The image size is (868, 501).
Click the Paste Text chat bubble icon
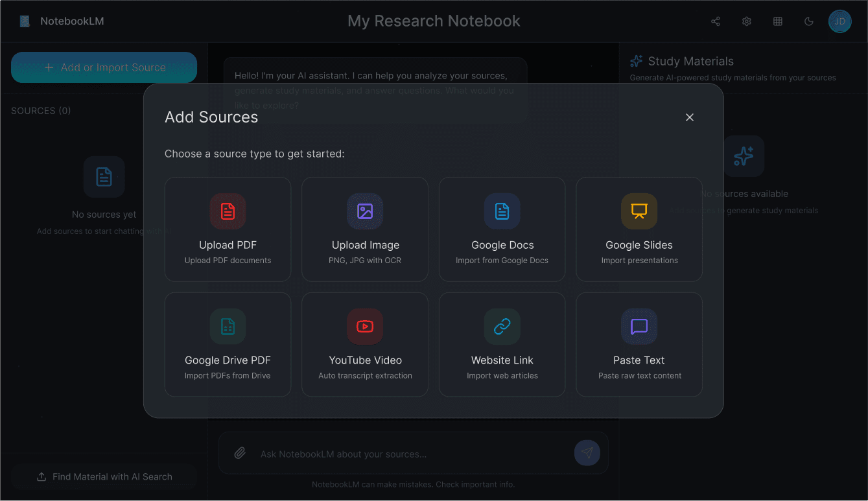click(x=639, y=326)
